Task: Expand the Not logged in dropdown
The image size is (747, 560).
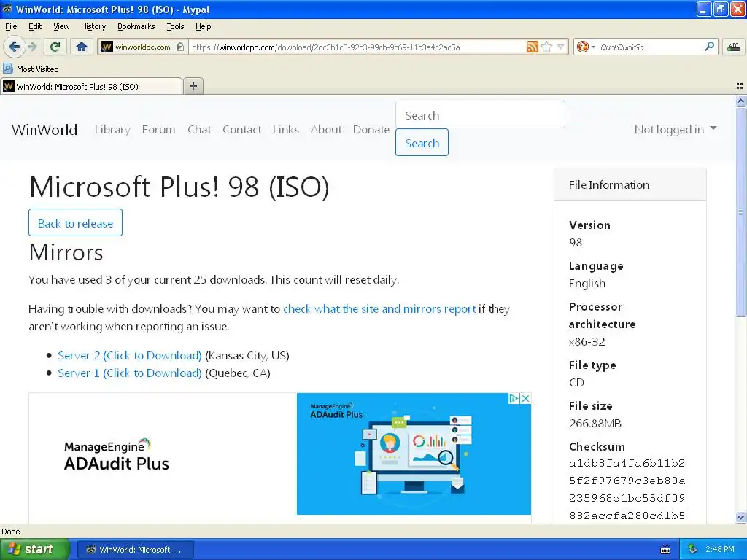Action: pyautogui.click(x=675, y=130)
